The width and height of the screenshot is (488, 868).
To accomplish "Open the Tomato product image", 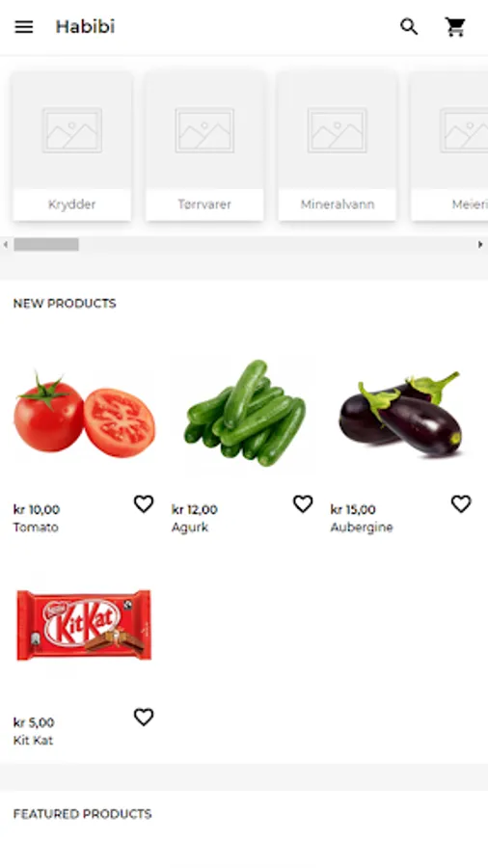I will point(84,414).
